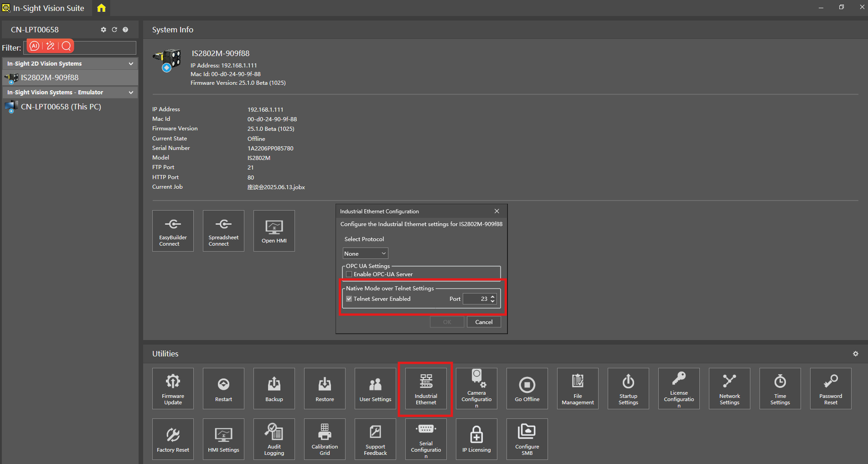
Task: Enable OPC-UA Server checkbox
Action: (349, 274)
